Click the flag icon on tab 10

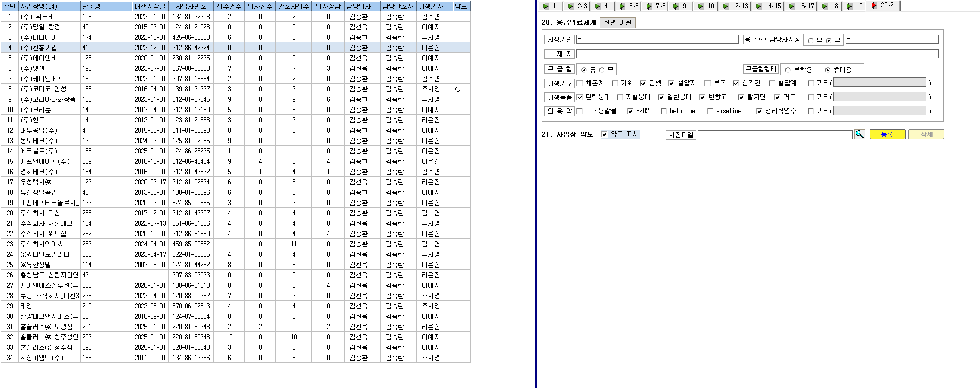coord(700,6)
